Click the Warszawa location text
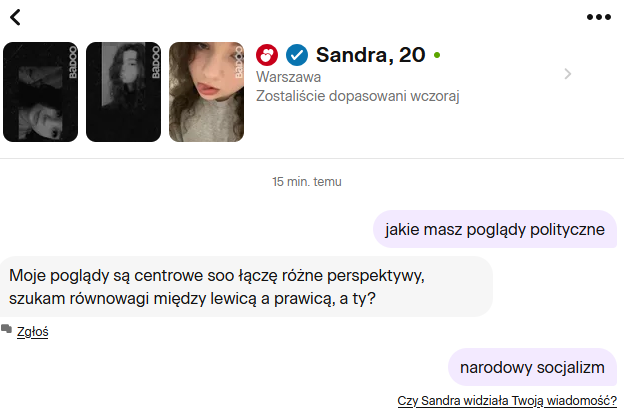Image resolution: width=624 pixels, height=415 pixels. [289, 77]
